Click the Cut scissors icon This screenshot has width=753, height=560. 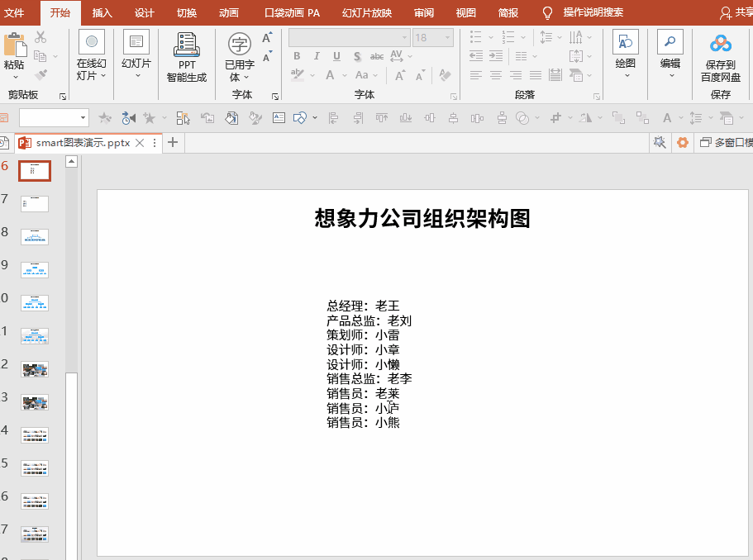click(41, 37)
